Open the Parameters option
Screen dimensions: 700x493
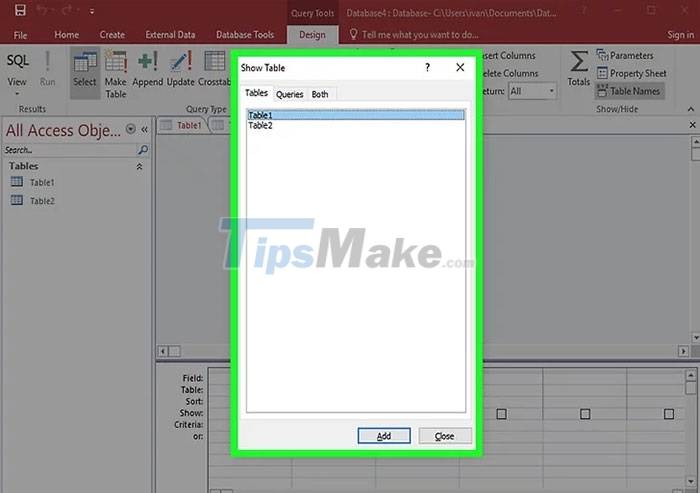[625, 55]
